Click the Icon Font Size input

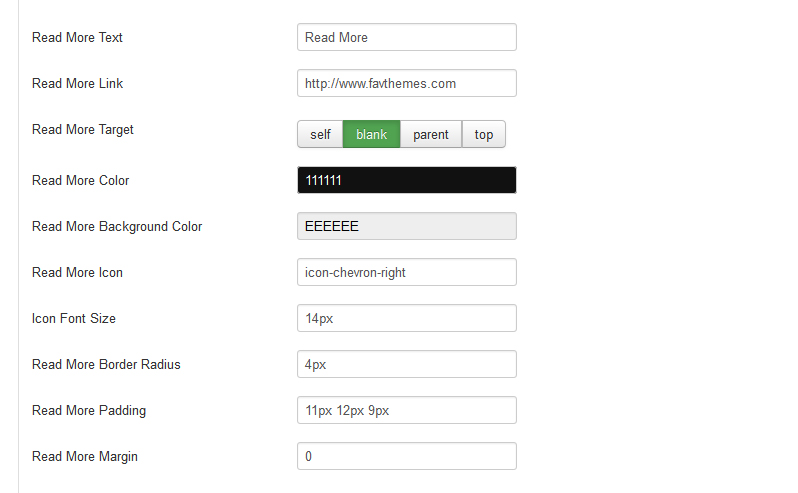coord(407,318)
